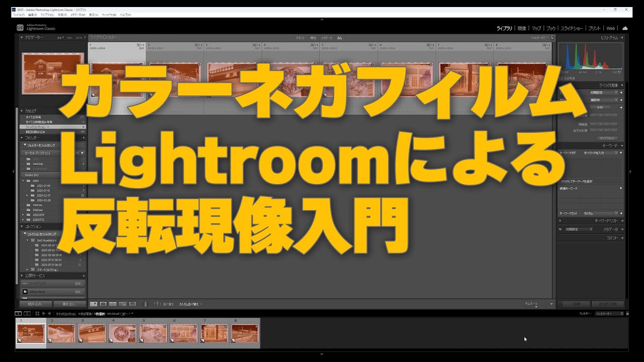
Task: Click the Lrc logo identity plate
Action: pos(20,28)
